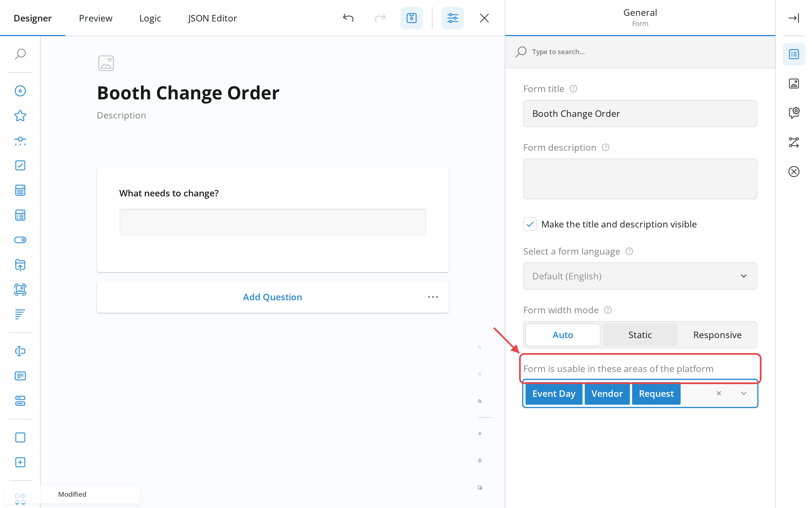Select the What needs to change? question title
Image resolution: width=812 pixels, height=508 pixels.
[169, 193]
